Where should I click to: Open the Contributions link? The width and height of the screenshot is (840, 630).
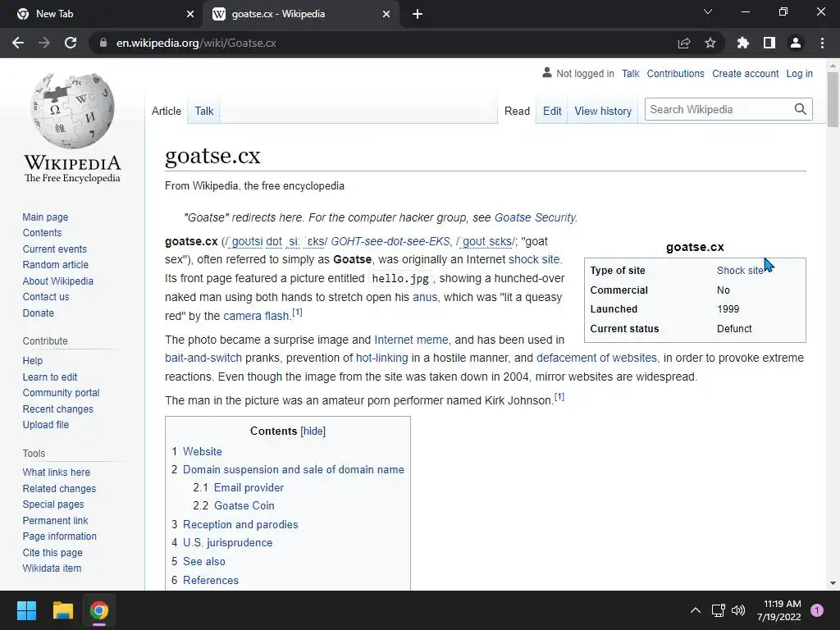click(676, 73)
